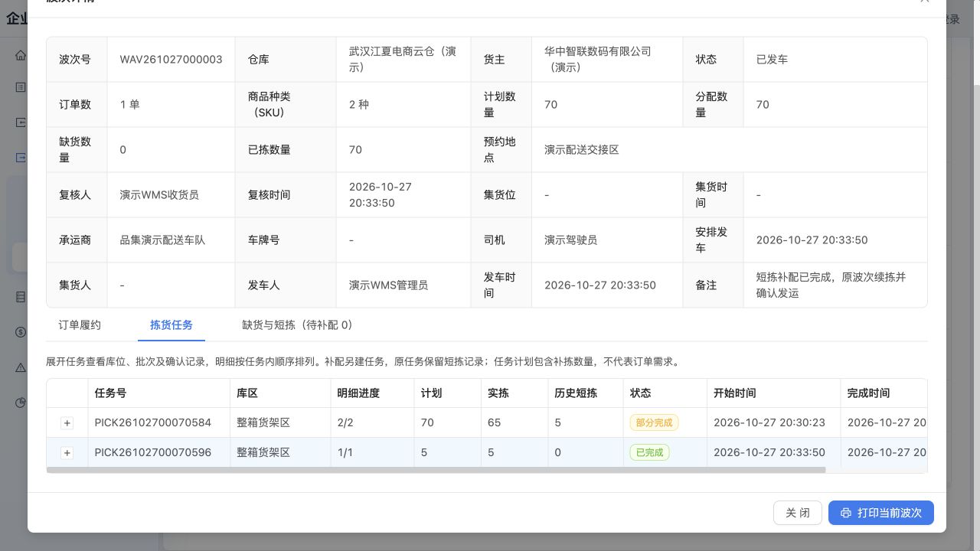The image size is (980, 551).
Task: Open the warning triangle icon in the background sidebar
Action: coord(21,367)
